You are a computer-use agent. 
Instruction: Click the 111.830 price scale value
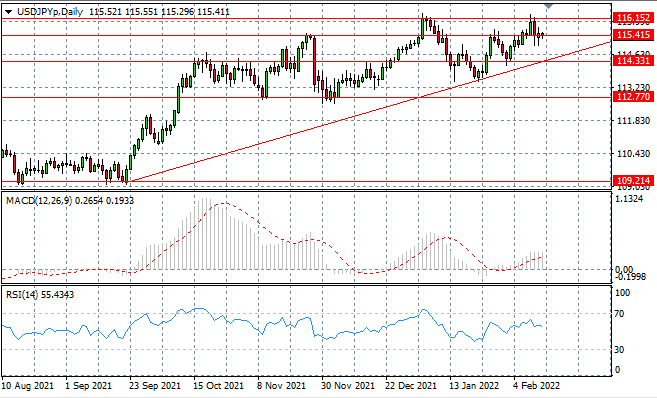[x=634, y=121]
